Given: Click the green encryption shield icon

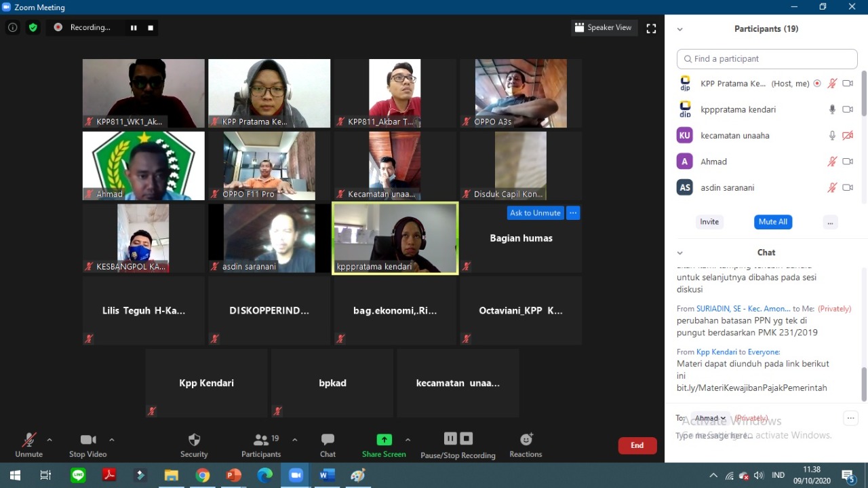Looking at the screenshot, I should [33, 28].
